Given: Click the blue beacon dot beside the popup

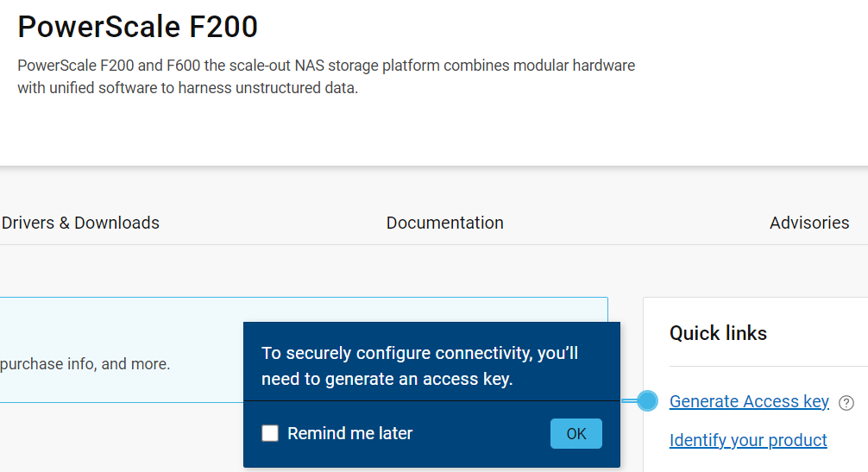Looking at the screenshot, I should (646, 400).
